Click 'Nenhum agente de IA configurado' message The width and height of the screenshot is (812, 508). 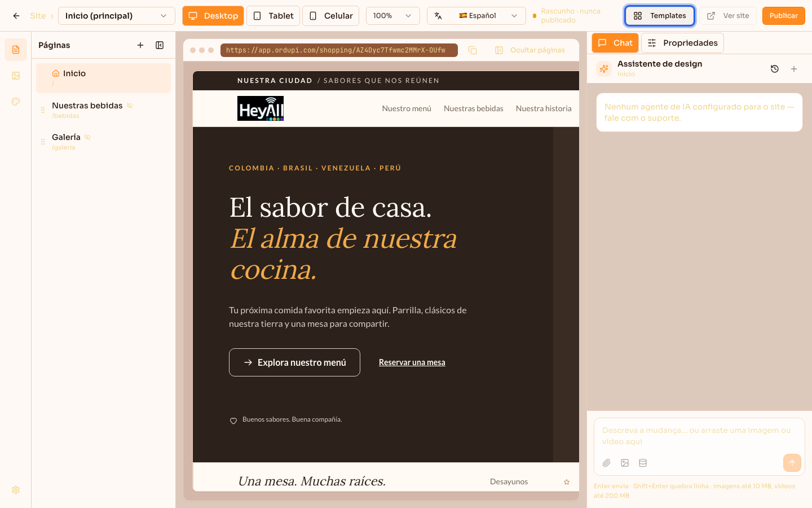[x=699, y=112]
